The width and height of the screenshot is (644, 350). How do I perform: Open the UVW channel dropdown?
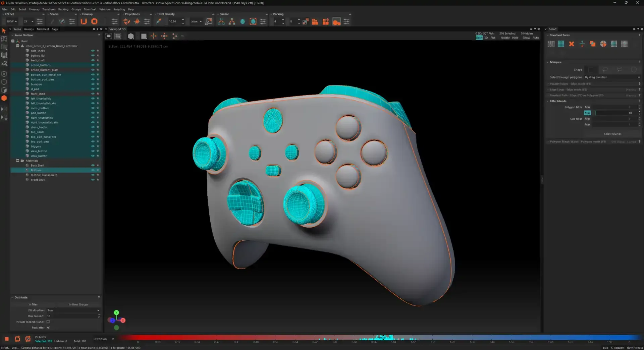click(12, 21)
